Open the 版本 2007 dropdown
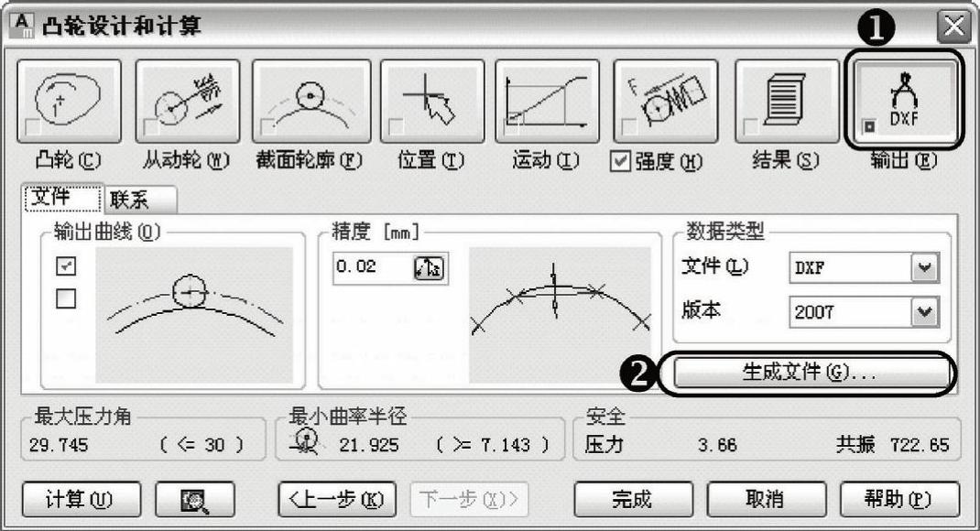980x531 pixels. pyautogui.click(x=927, y=311)
